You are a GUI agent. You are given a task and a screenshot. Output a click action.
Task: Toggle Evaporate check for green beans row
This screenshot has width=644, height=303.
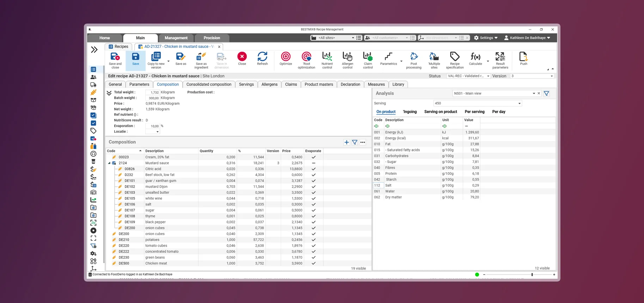coord(313,258)
